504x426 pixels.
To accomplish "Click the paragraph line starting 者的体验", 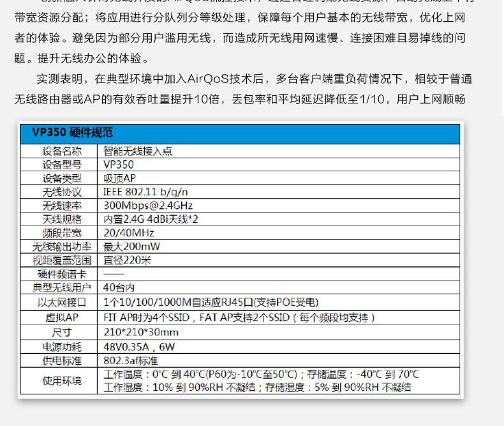I will (x=240, y=38).
